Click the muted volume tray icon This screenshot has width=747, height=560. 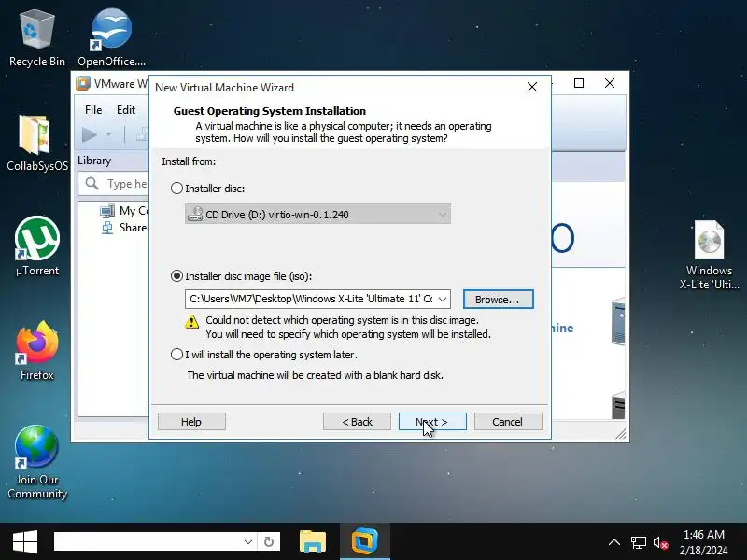coord(661,542)
